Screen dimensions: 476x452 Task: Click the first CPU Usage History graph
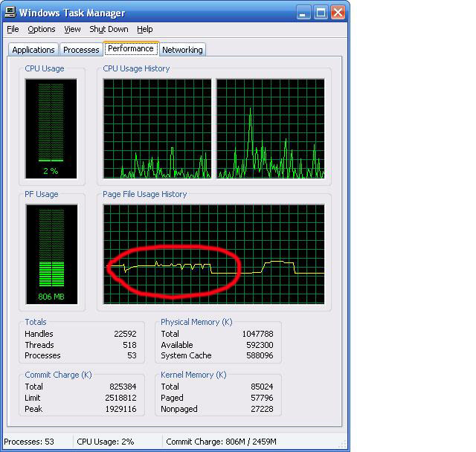pos(157,129)
